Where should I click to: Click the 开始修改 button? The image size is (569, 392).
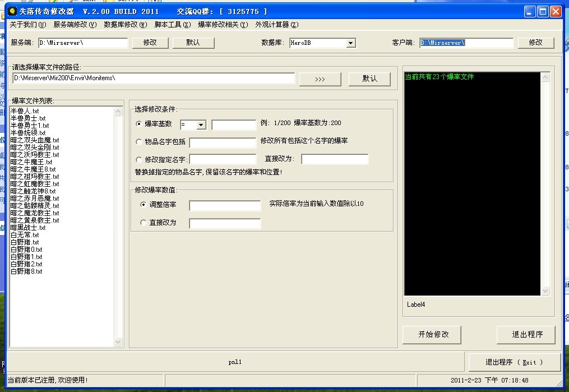tap(431, 335)
